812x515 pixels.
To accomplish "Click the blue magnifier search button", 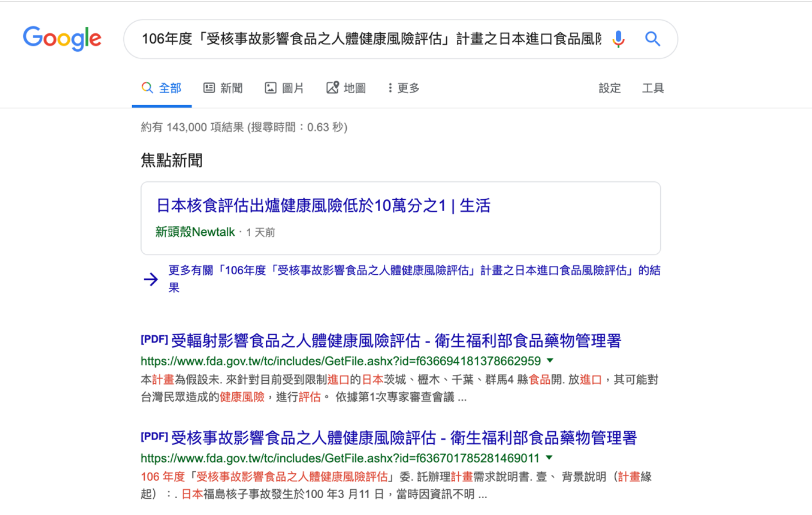I will click(x=652, y=39).
